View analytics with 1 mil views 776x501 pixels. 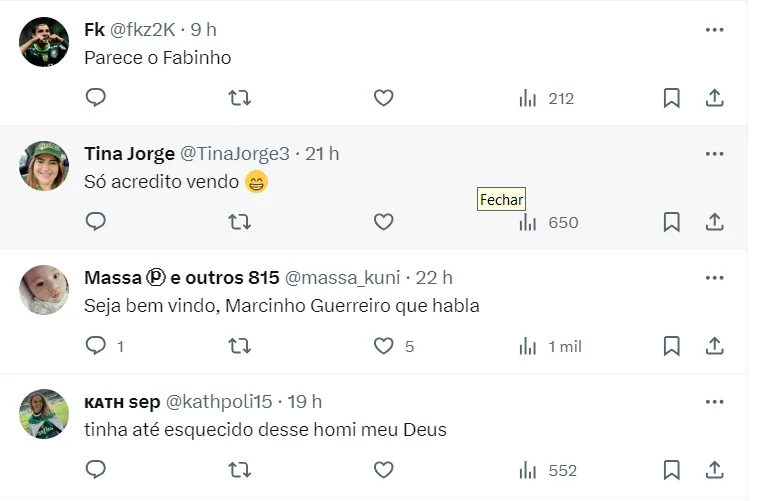(550, 346)
